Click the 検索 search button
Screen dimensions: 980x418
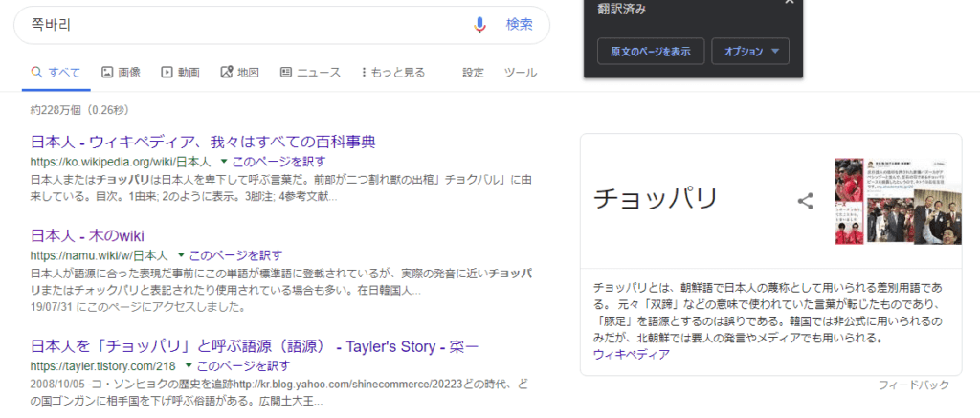click(x=520, y=25)
